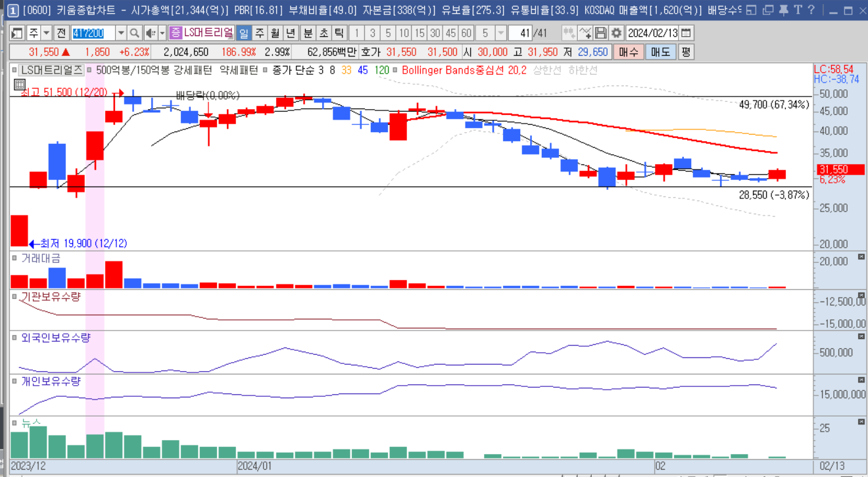Click the candle-add chart tool icon
This screenshot has width=868, height=477.
coord(569,33)
